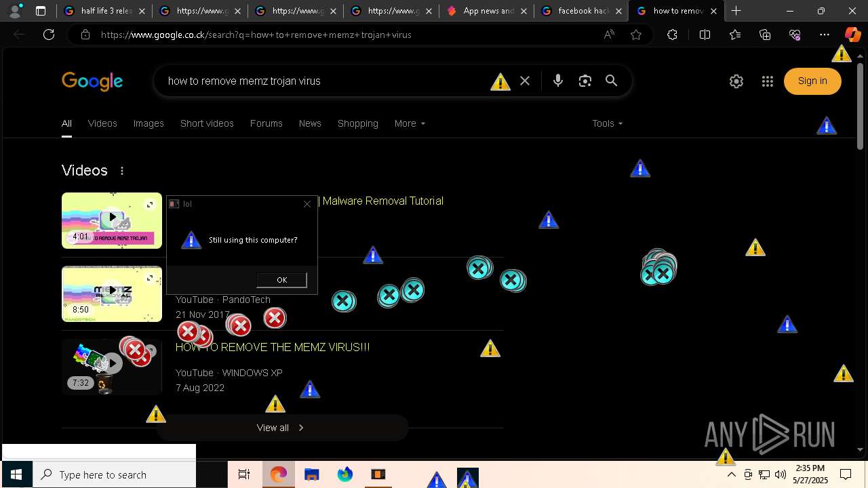Play the 8:50 video thumbnail
The height and width of the screenshot is (488, 868).
[x=112, y=293]
